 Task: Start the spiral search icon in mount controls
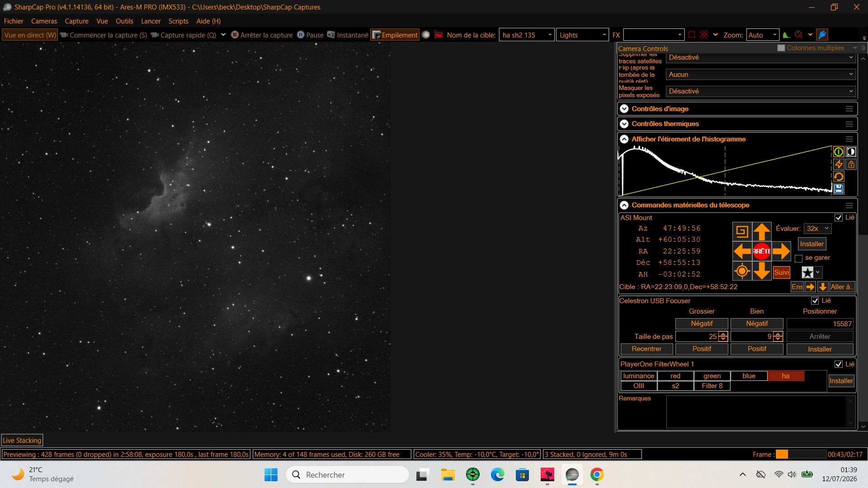tap(742, 232)
